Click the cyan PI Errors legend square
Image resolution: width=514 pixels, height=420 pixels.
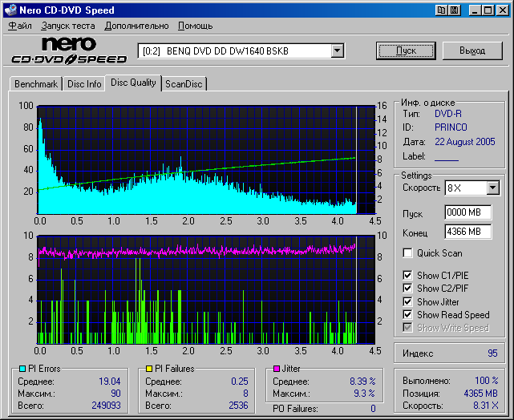(x=22, y=369)
